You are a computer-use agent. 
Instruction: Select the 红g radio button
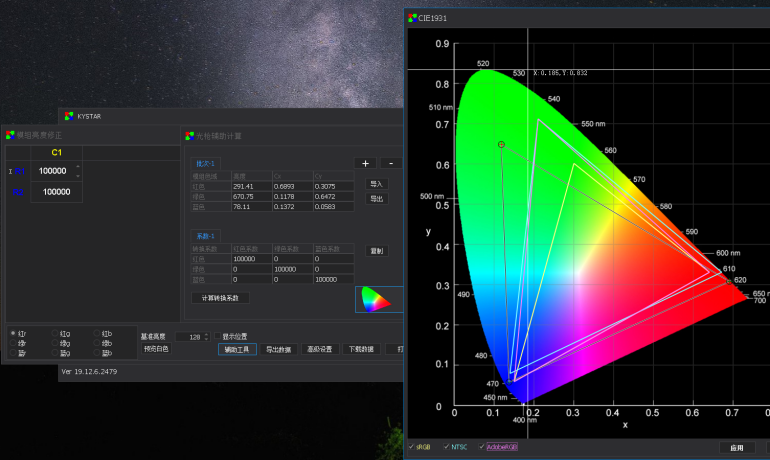point(56,333)
